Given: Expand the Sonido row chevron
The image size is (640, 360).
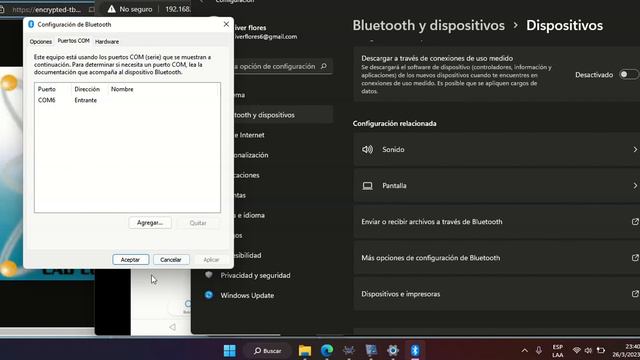Looking at the screenshot, I should pos(635,149).
